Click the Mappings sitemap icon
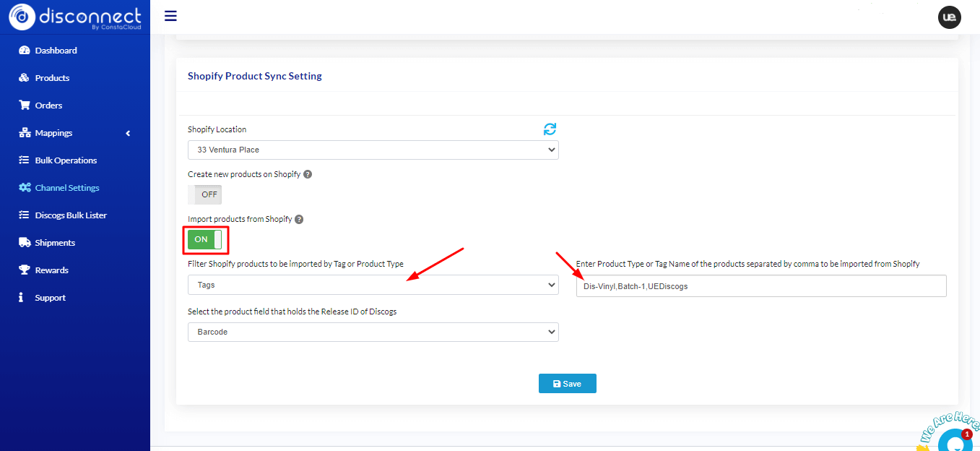 click(x=24, y=133)
